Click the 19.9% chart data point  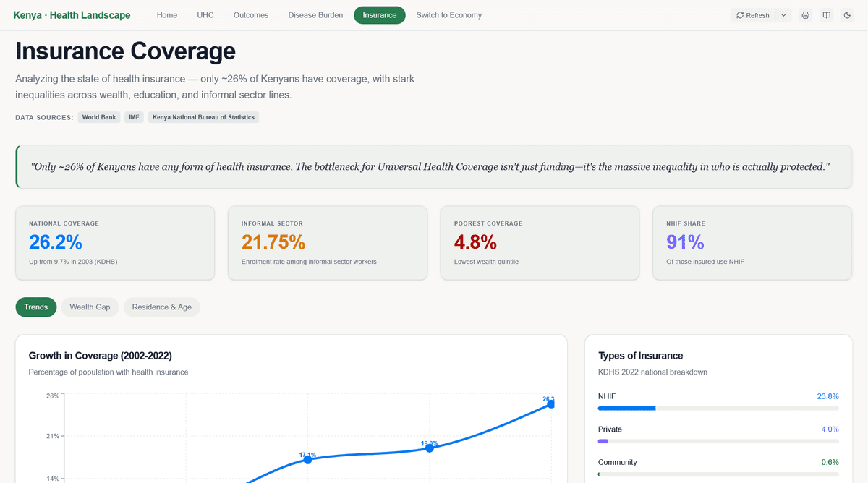pos(429,448)
